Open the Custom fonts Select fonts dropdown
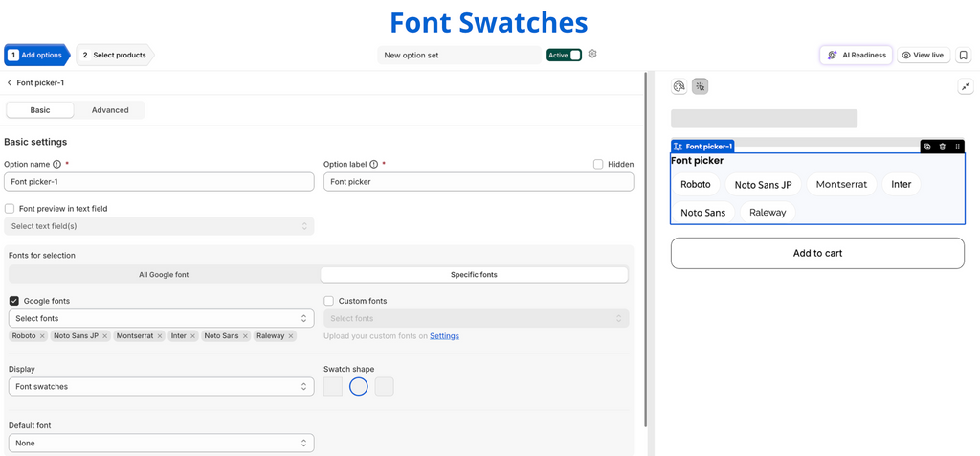Viewport: 980px width, 456px height. [477, 318]
